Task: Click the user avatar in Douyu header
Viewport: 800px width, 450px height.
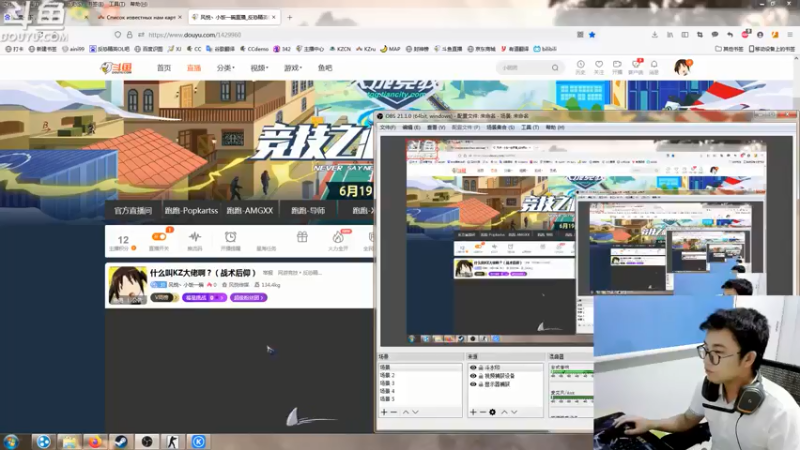Action: tap(682, 67)
